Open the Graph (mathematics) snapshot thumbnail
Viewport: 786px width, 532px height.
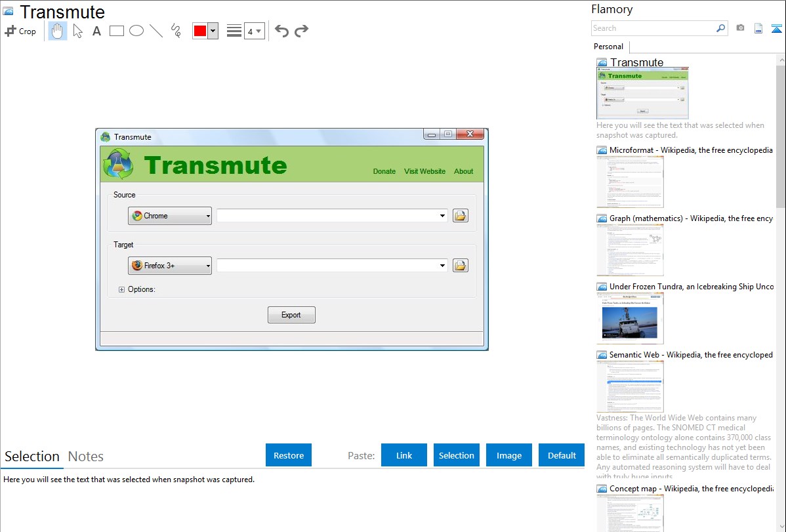630,250
